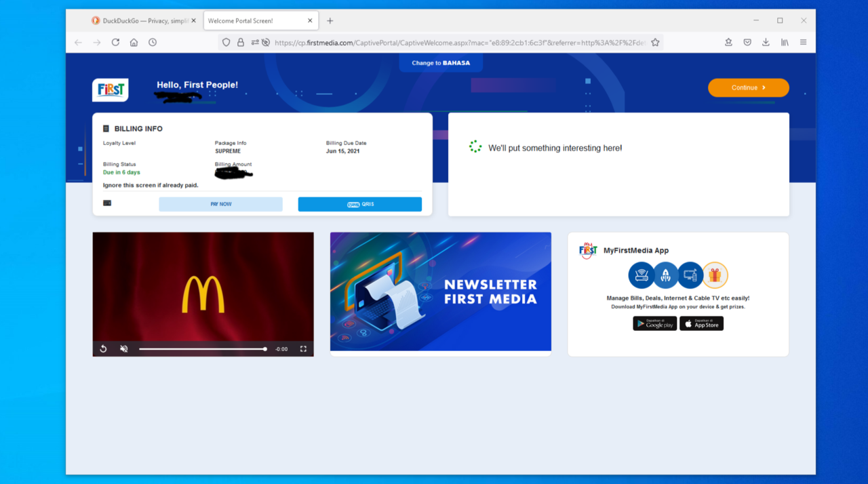The width and height of the screenshot is (868, 484).
Task: Unmute the McDonald's video ad
Action: tap(124, 349)
